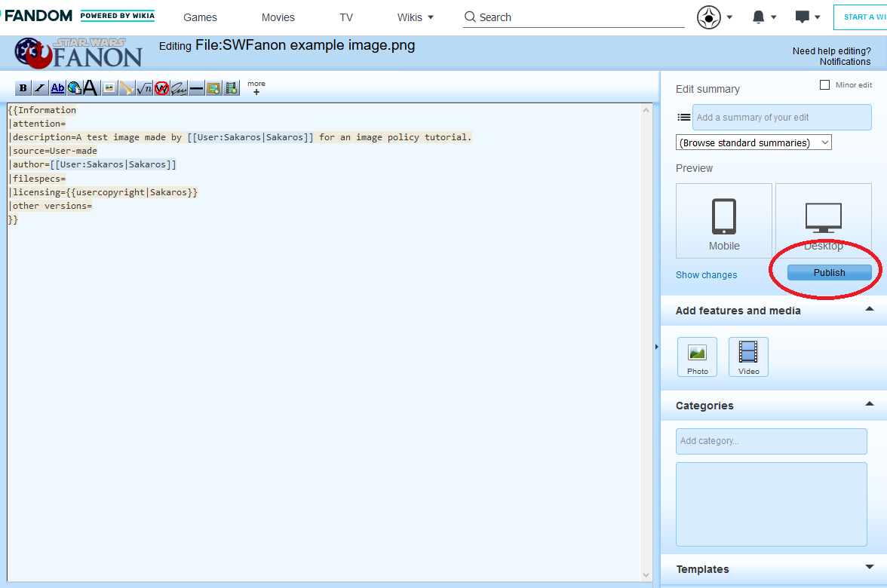
Task: Click add image toolbar icon
Action: (x=214, y=87)
